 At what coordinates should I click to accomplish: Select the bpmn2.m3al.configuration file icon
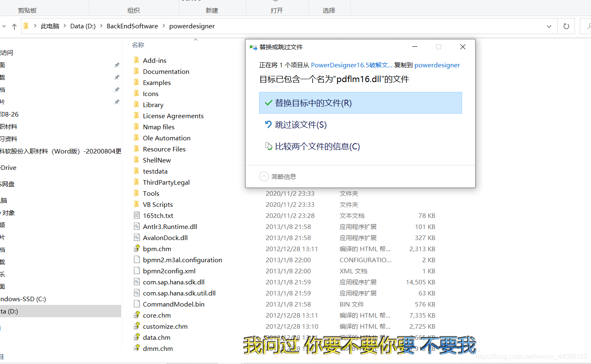click(137, 259)
